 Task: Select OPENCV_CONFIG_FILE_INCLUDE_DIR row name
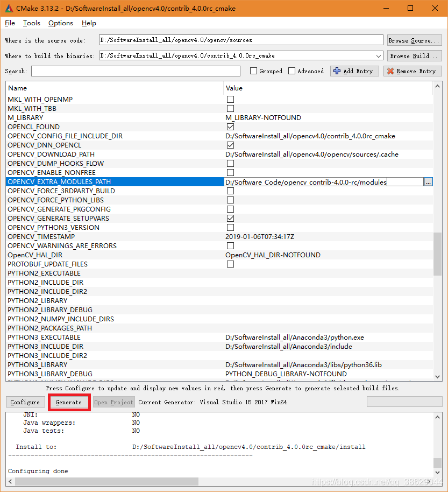[65, 136]
